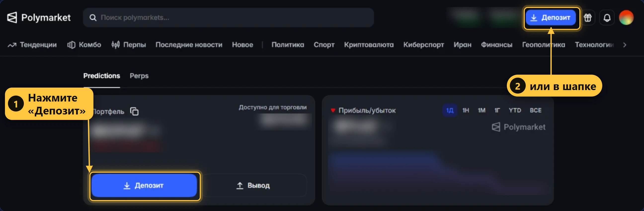Go to Последние новости
Screen dimensions: 644x211
coord(189,45)
